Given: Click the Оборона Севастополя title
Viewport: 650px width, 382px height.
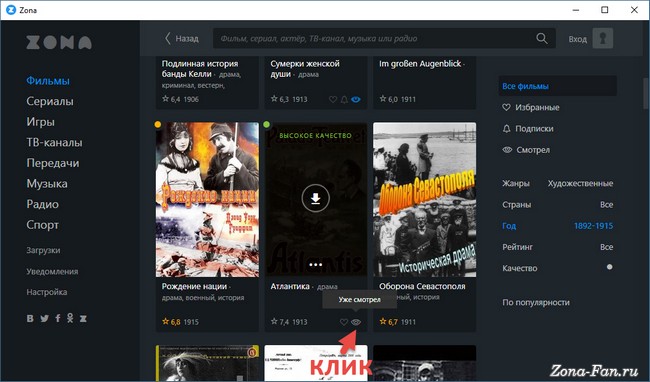Looking at the screenshot, I should coord(422,286).
